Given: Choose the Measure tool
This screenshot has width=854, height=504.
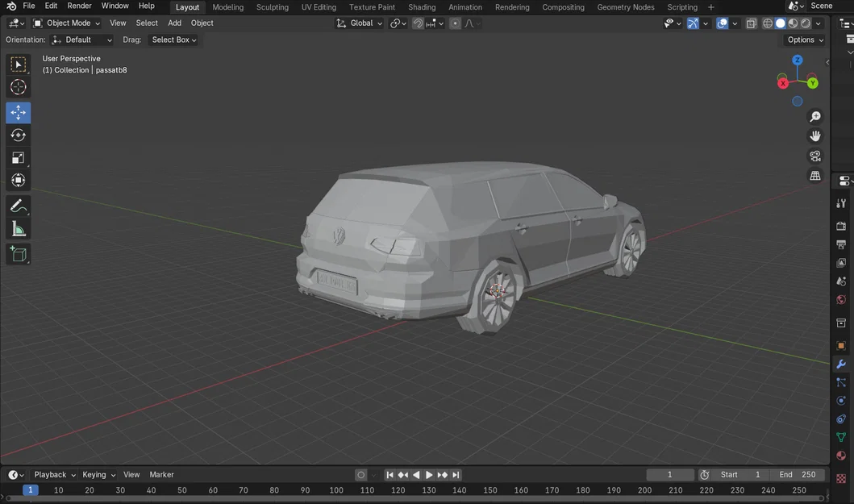Looking at the screenshot, I should click(x=18, y=228).
